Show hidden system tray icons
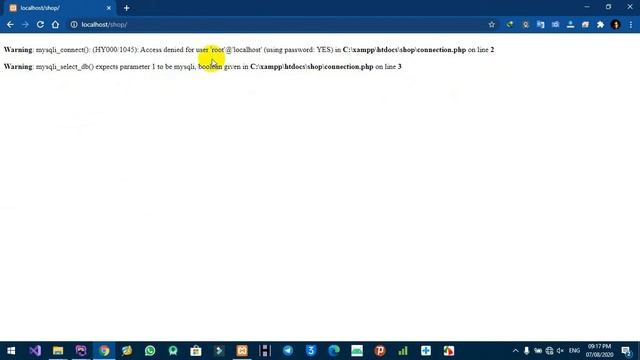 [x=515, y=351]
